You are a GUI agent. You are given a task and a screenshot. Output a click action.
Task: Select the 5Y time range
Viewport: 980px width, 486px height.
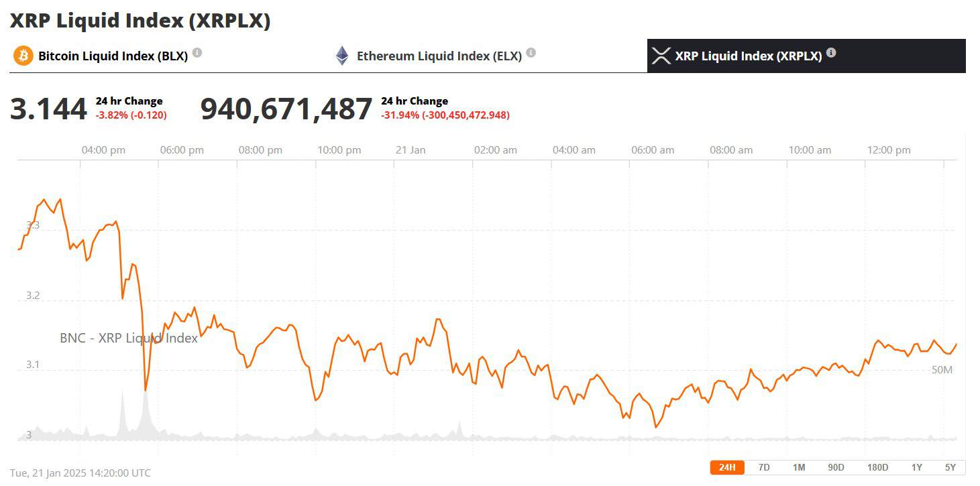(x=950, y=467)
